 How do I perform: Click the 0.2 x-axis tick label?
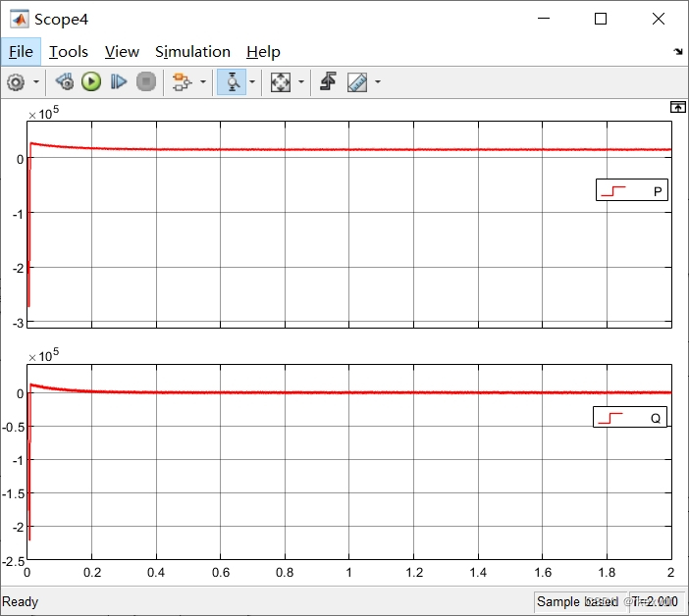point(92,573)
